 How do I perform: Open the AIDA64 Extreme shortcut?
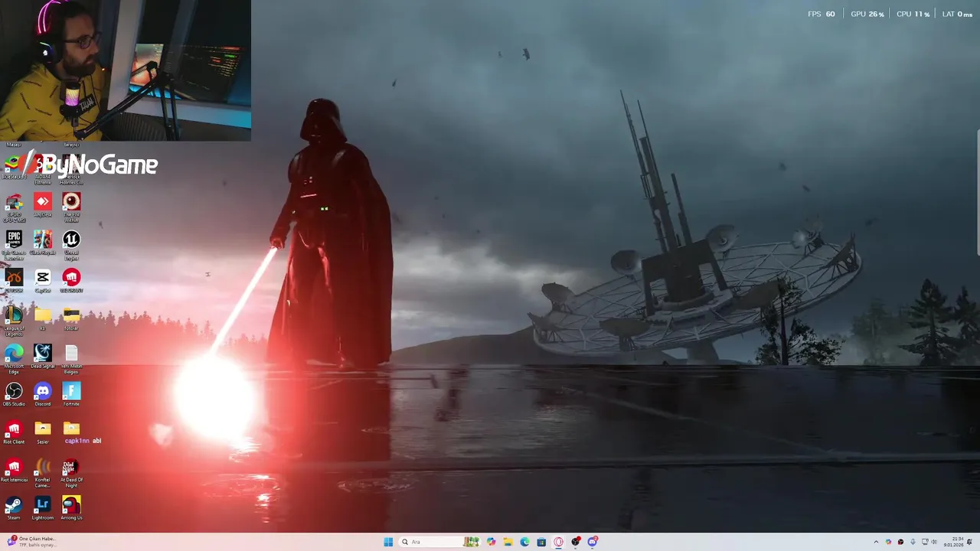click(42, 170)
